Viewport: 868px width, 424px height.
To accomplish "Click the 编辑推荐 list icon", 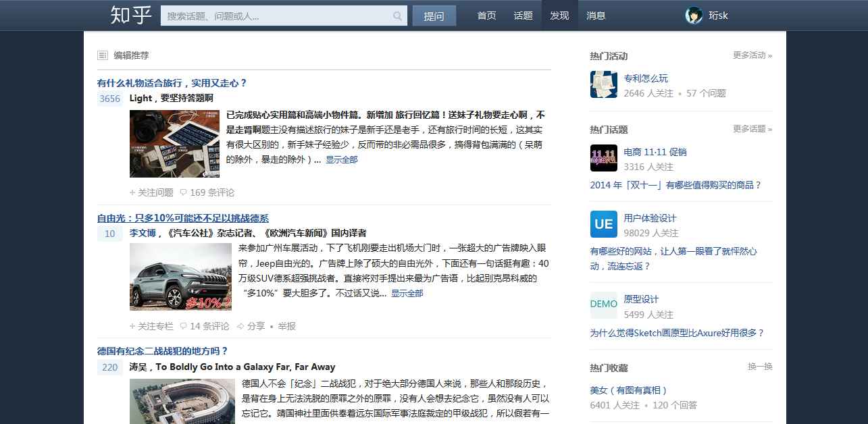I will pyautogui.click(x=103, y=55).
